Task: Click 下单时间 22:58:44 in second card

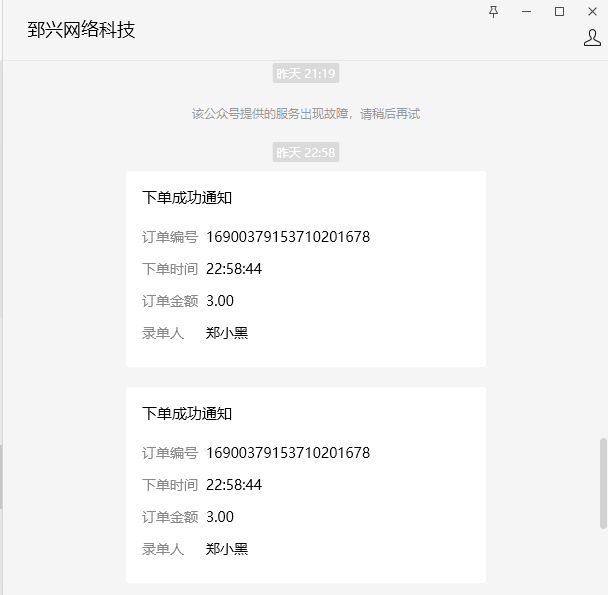Action: click(234, 485)
